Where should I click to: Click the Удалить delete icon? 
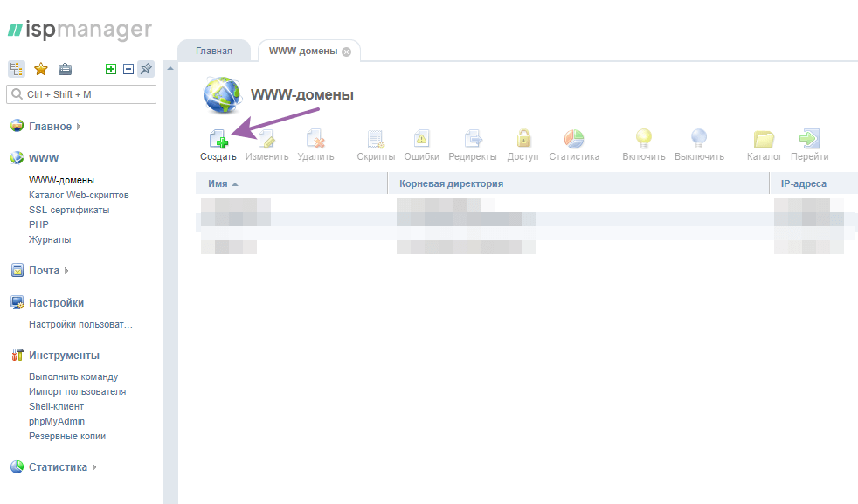(x=315, y=140)
